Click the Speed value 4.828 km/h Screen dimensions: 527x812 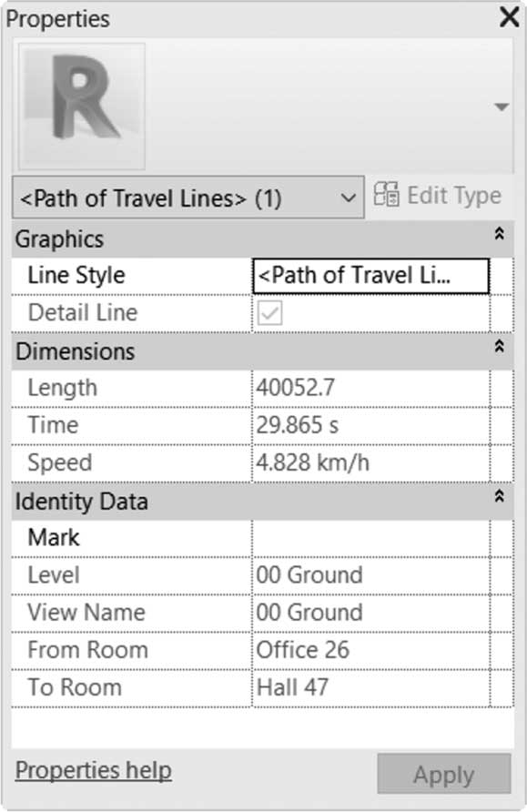(313, 462)
